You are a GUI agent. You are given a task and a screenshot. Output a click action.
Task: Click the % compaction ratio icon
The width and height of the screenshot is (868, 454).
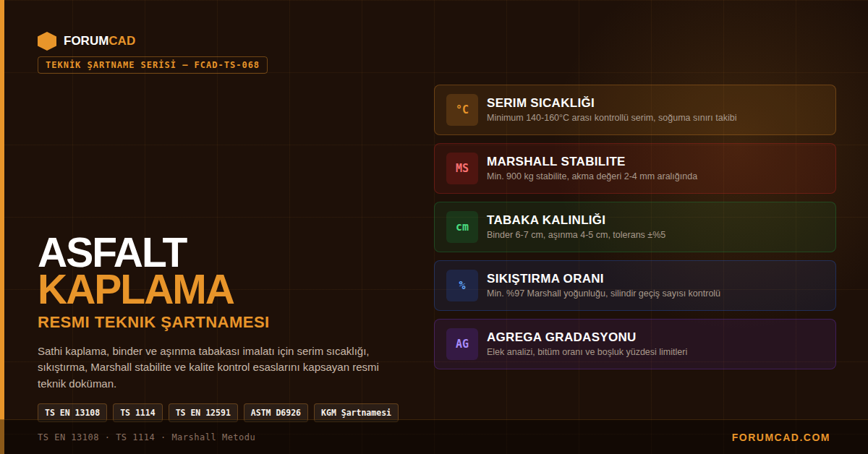[x=462, y=286]
